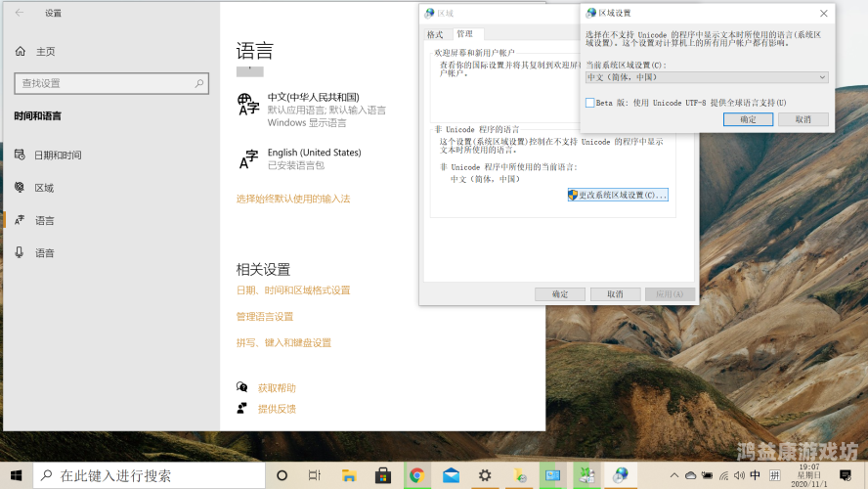Click the 提供反馈 person icon

pos(241,408)
